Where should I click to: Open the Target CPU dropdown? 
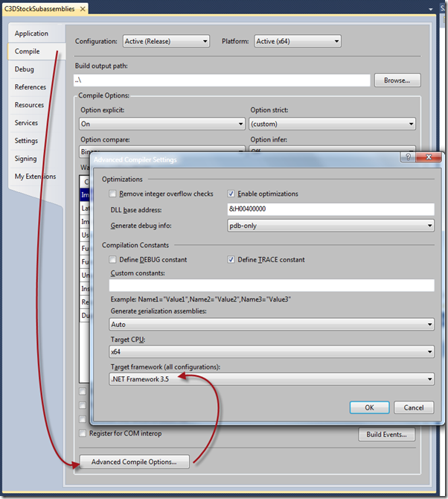click(272, 352)
